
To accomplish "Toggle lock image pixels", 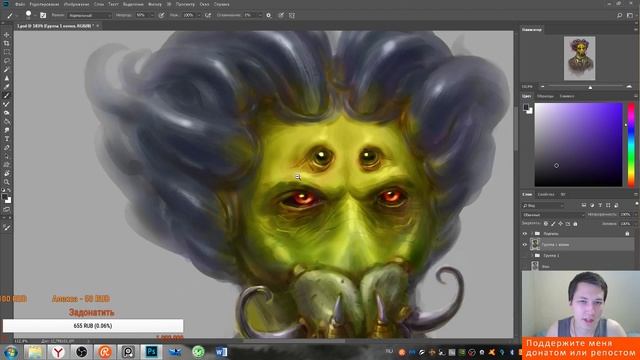I will point(553,224).
